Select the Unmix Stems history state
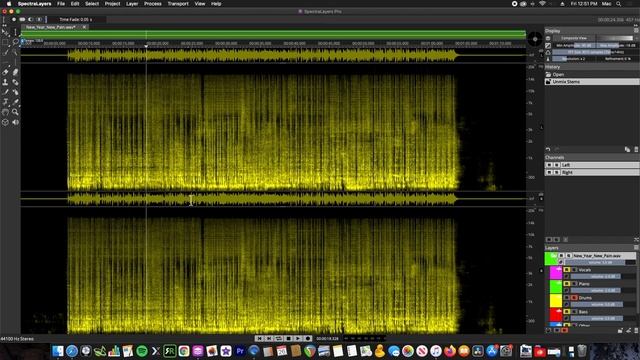 592,82
